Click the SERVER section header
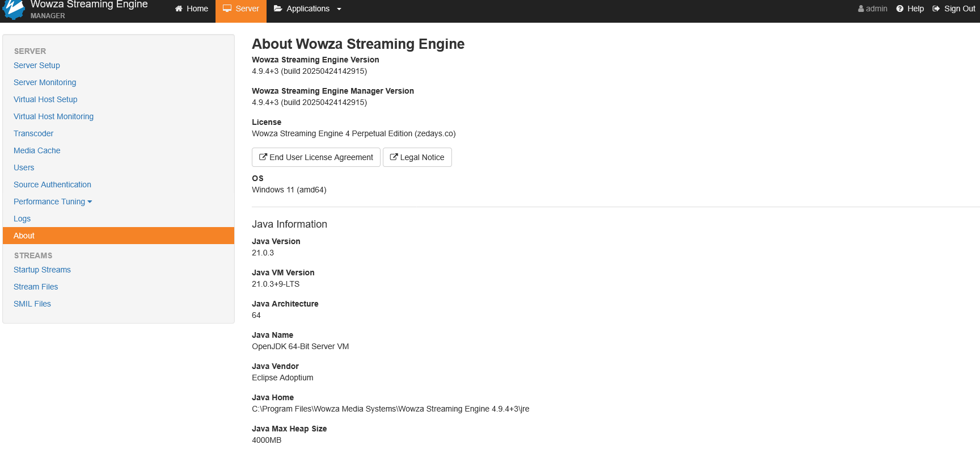The height and width of the screenshot is (453, 980). (30, 51)
